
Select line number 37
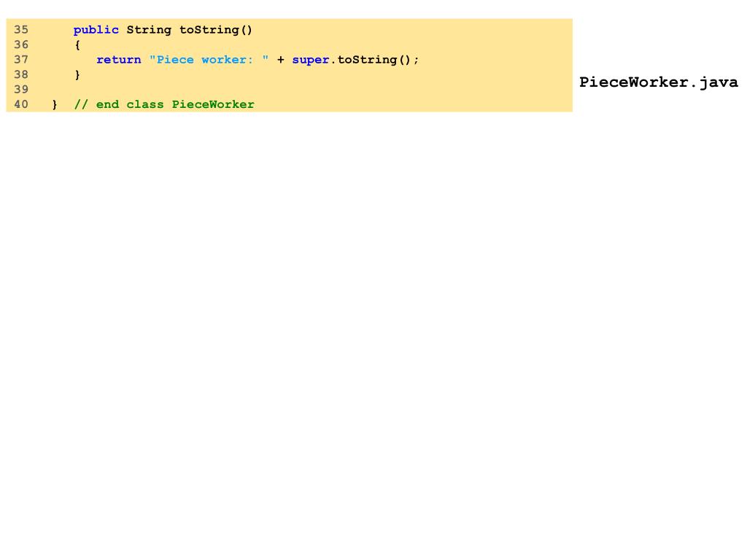coord(21,60)
